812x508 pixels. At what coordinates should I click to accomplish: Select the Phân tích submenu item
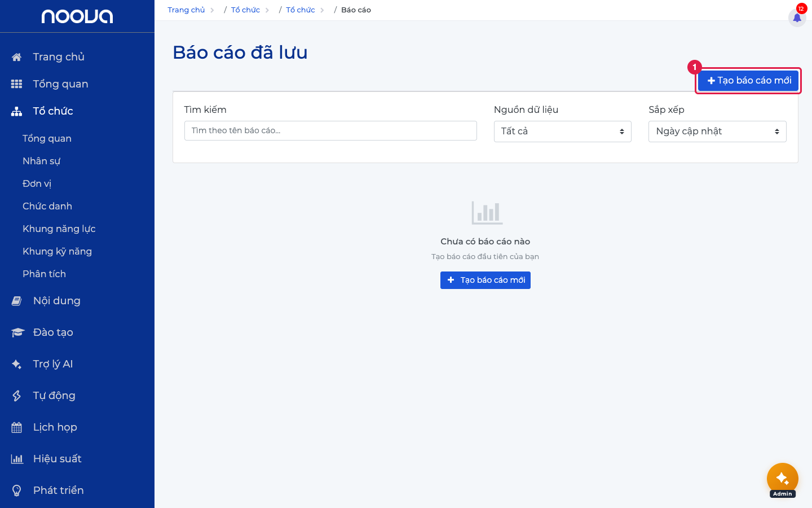coord(44,274)
